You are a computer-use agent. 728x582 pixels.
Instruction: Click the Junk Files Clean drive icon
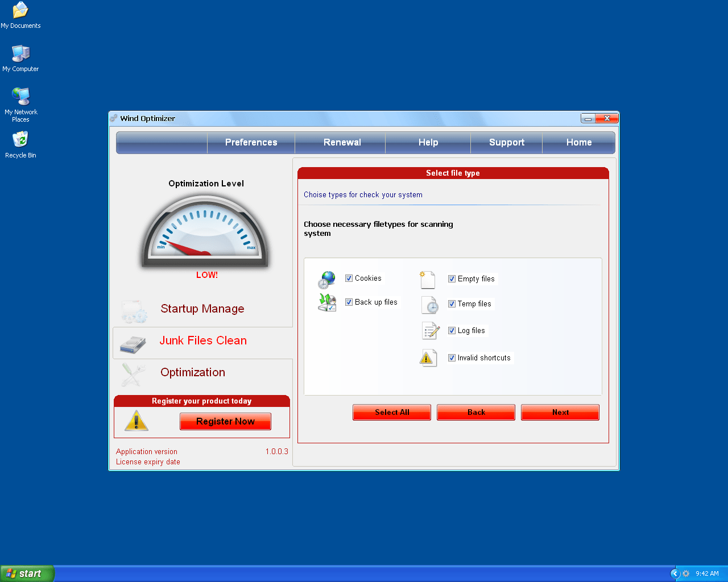pyautogui.click(x=133, y=343)
